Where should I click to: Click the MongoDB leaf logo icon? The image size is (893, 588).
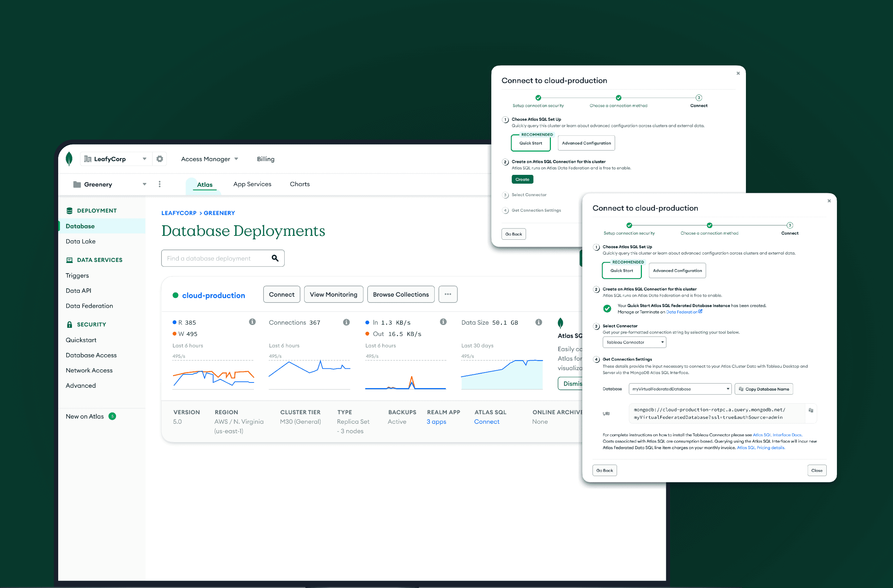tap(69, 159)
